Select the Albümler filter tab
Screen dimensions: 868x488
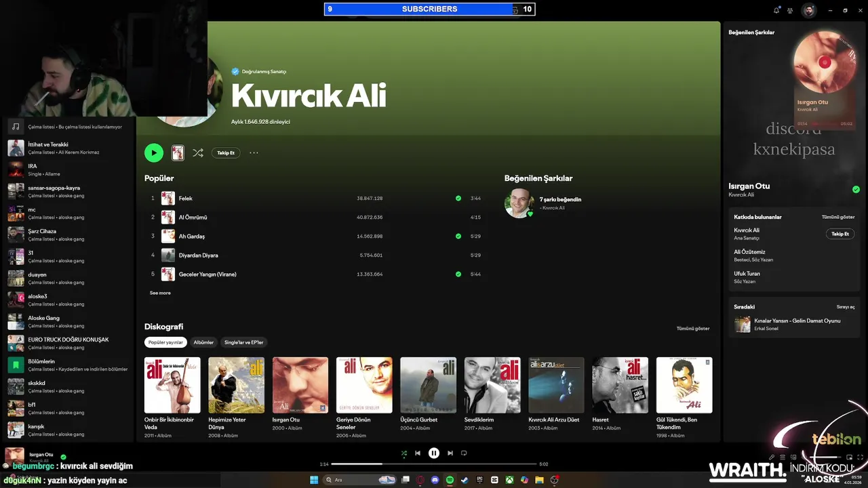[204, 342]
